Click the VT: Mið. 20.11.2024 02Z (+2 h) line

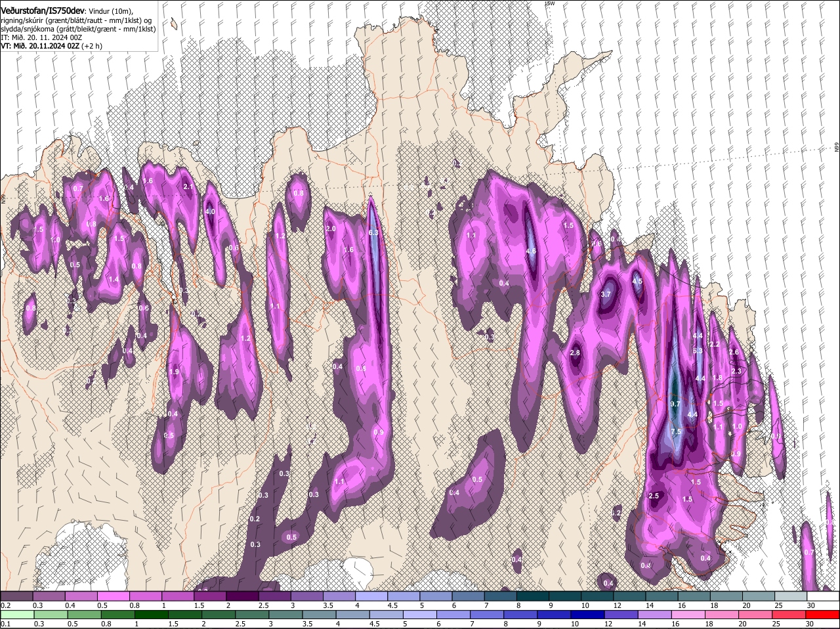click(51, 46)
